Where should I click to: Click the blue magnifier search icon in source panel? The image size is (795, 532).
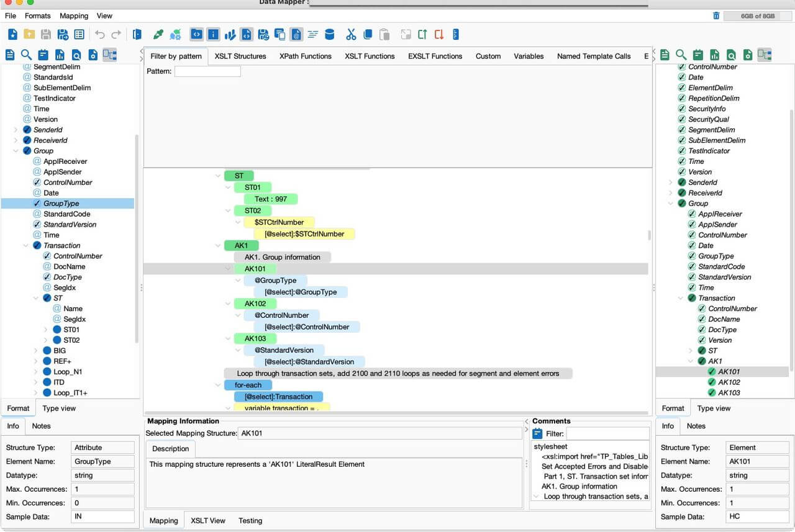tap(26, 55)
